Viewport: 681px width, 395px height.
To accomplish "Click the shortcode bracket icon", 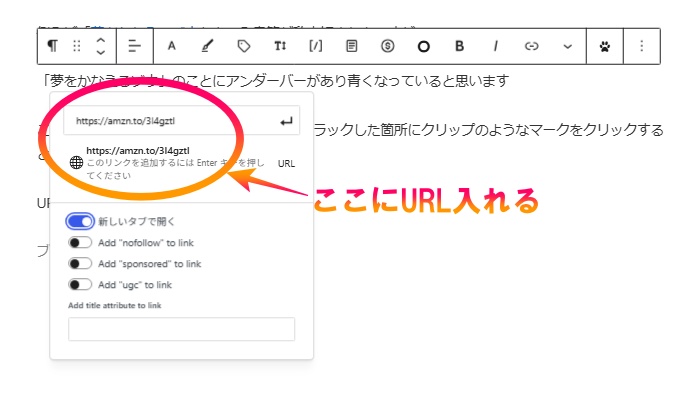I will [316, 46].
